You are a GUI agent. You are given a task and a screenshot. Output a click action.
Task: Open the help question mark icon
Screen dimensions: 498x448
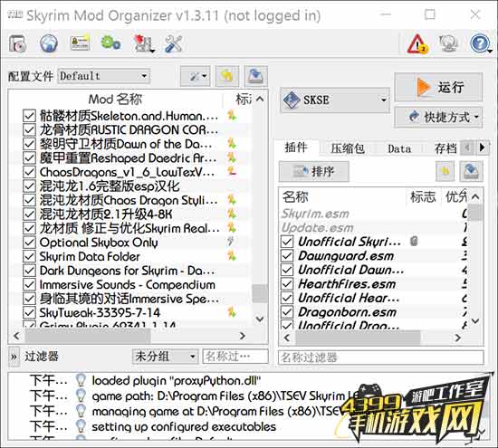tap(480, 43)
